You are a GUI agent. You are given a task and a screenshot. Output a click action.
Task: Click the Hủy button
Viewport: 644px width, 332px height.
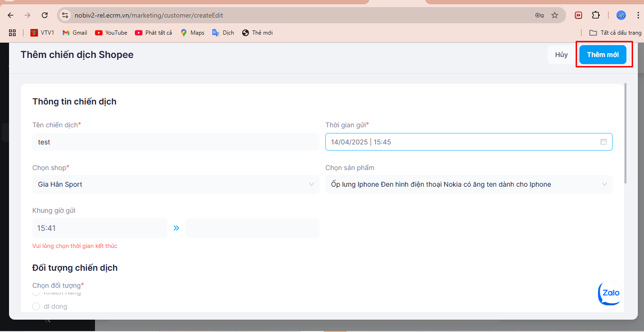(x=561, y=55)
